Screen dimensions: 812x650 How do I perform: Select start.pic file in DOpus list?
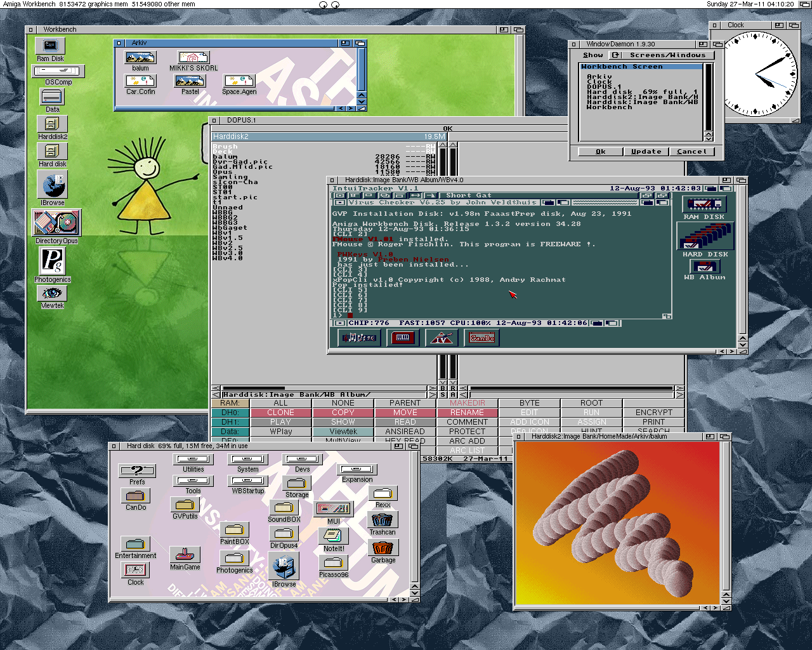coord(235,197)
